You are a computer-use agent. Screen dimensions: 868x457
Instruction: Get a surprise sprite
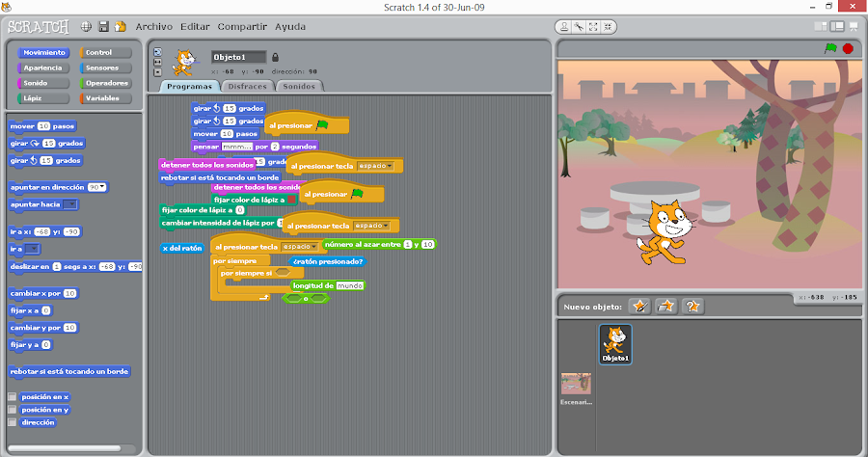[692, 306]
